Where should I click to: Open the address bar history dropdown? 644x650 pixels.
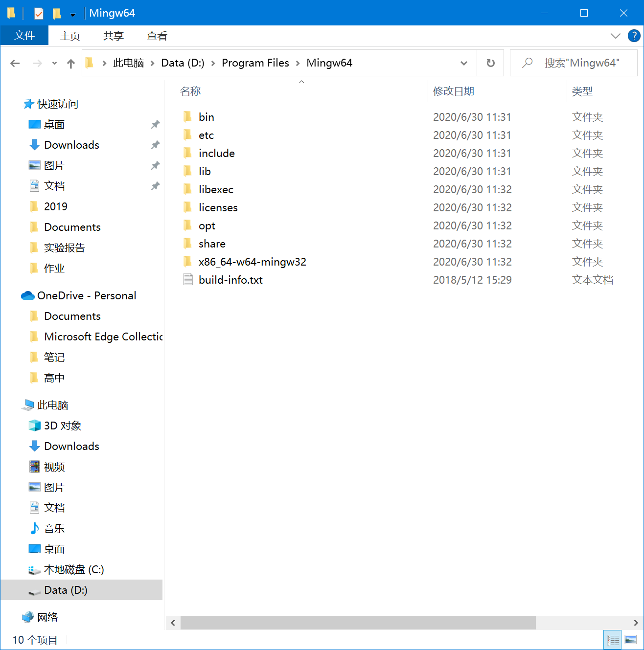(464, 63)
